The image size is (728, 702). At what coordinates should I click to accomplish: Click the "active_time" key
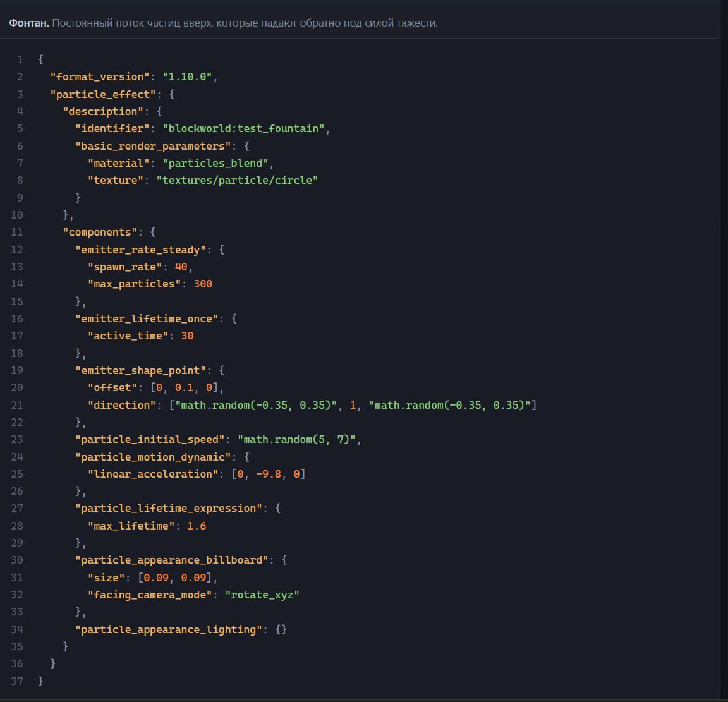(128, 336)
